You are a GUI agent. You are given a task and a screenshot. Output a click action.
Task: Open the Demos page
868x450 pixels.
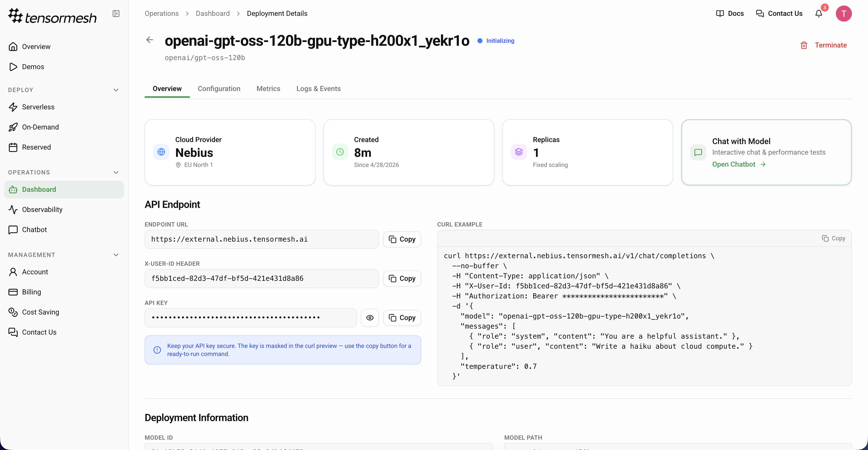click(64, 67)
